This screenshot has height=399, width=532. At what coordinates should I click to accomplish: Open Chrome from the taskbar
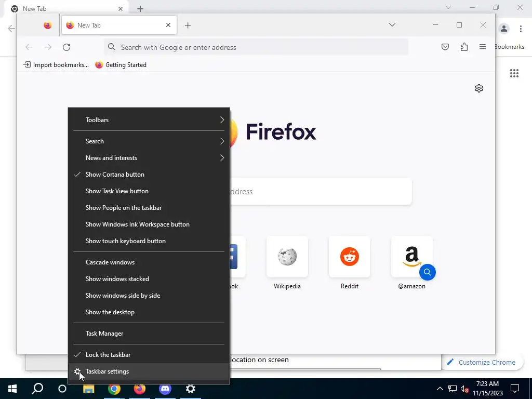pos(114,389)
